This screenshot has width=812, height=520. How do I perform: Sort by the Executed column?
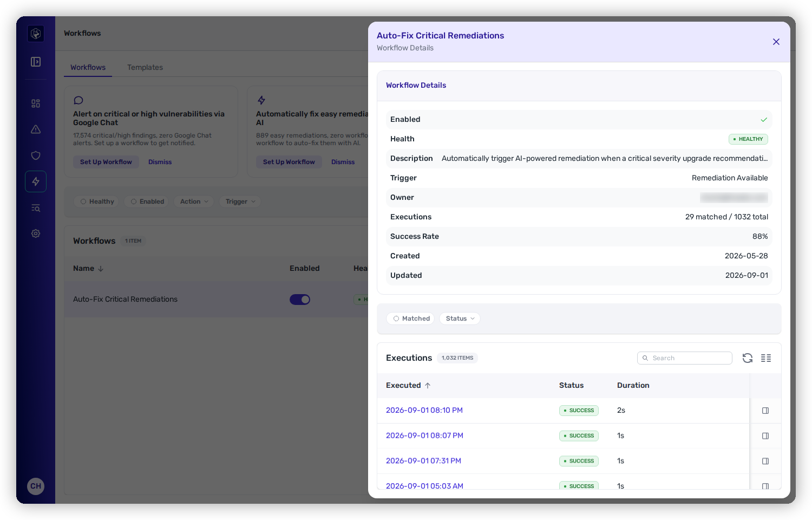coord(408,385)
